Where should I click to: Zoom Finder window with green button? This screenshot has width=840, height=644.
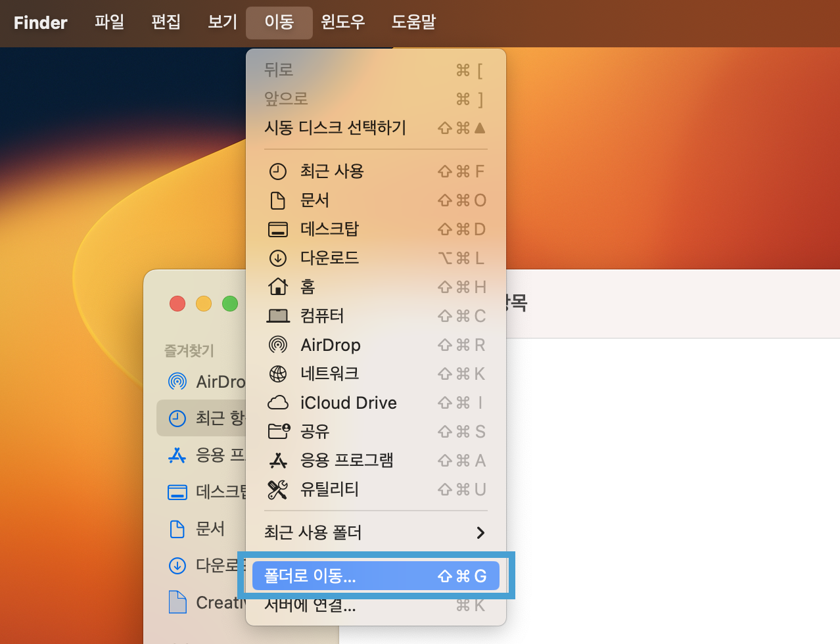point(230,304)
